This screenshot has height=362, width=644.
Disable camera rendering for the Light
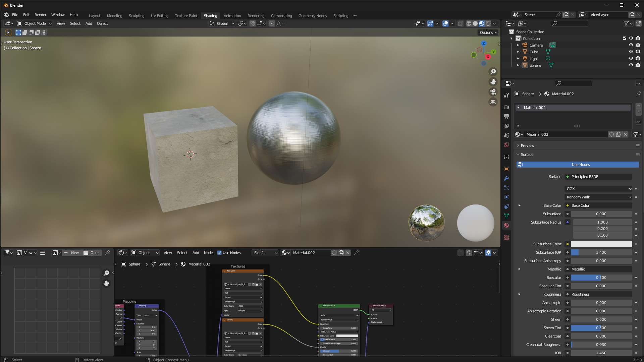[x=638, y=58]
